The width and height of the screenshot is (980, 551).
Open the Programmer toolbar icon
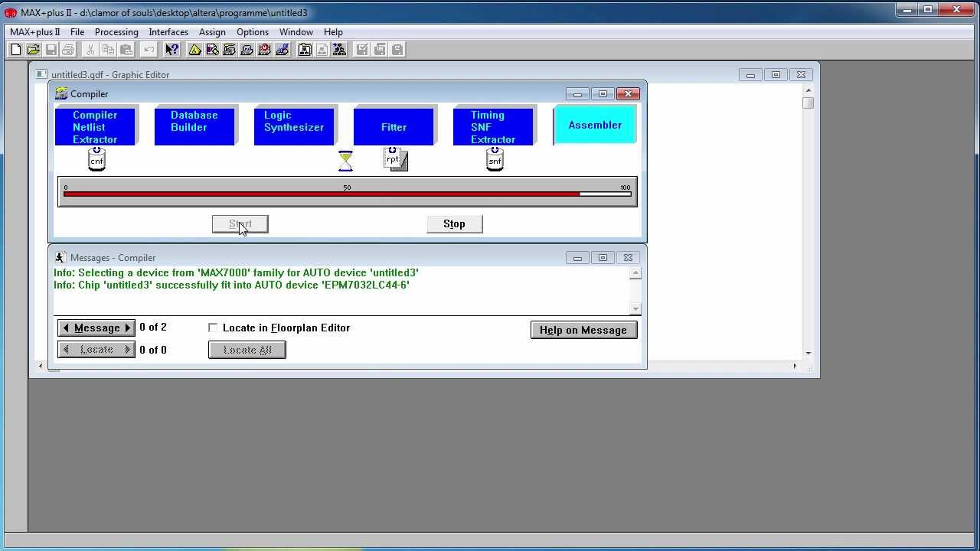tap(283, 50)
